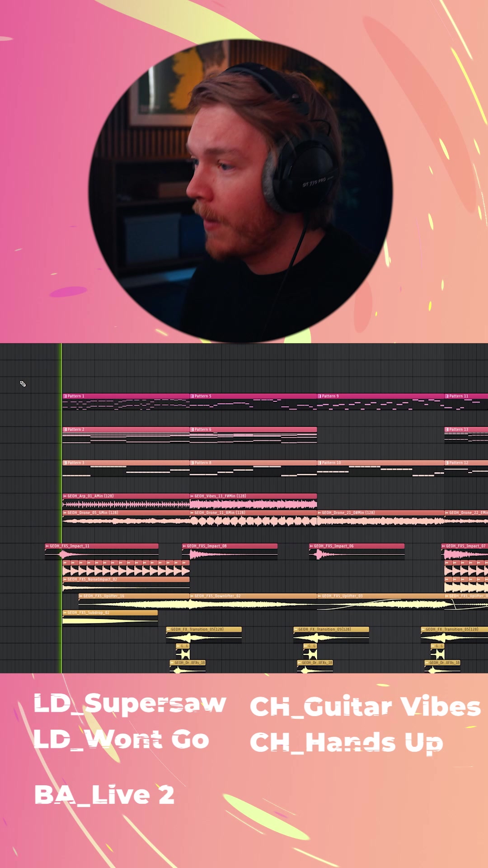Click the GEOH_FXS_Subdrop_02 audio clip icon
Screen dimensions: 488x868
point(65,613)
